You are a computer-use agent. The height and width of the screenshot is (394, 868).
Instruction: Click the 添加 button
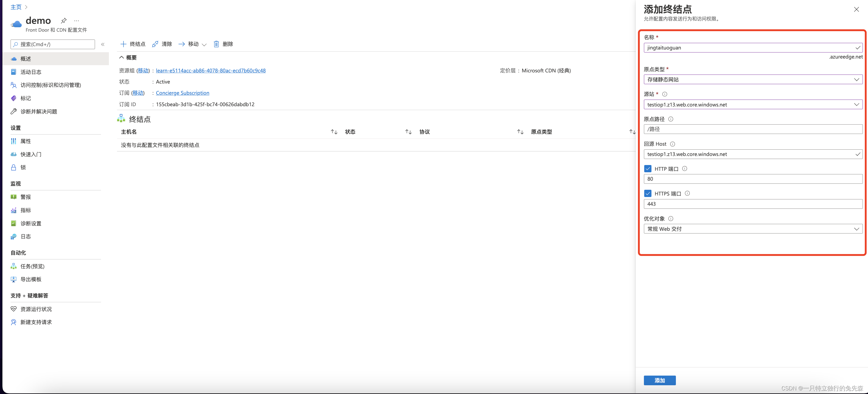(x=659, y=380)
